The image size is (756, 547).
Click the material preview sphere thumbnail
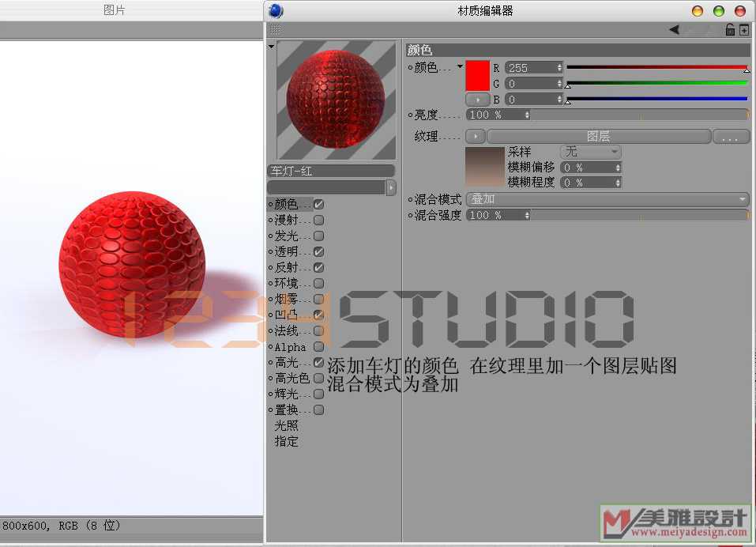click(336, 100)
